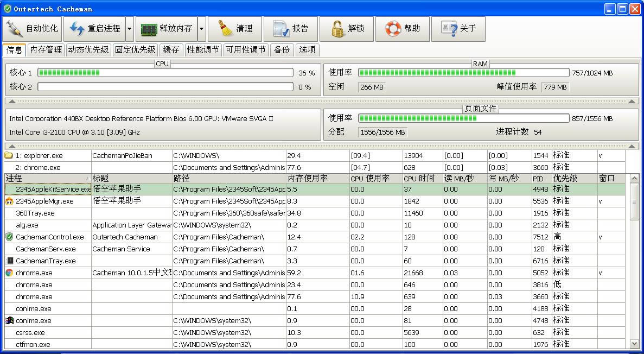
Task: Select the 360Tray.exe process
Action: [x=315, y=213]
